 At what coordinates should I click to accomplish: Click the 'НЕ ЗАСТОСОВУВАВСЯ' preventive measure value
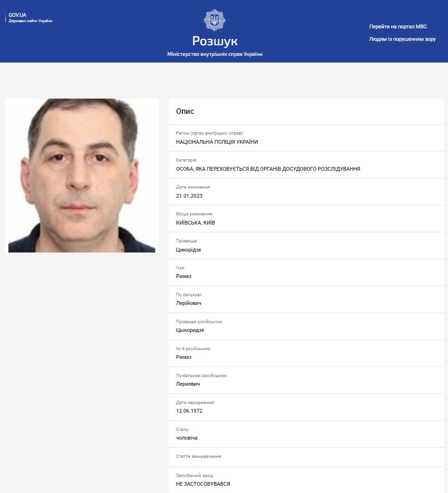[x=206, y=484]
